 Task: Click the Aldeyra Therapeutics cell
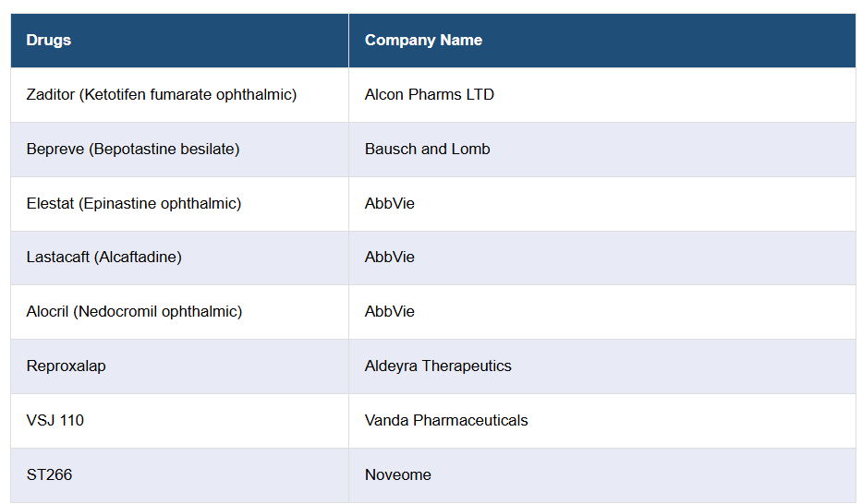(438, 366)
